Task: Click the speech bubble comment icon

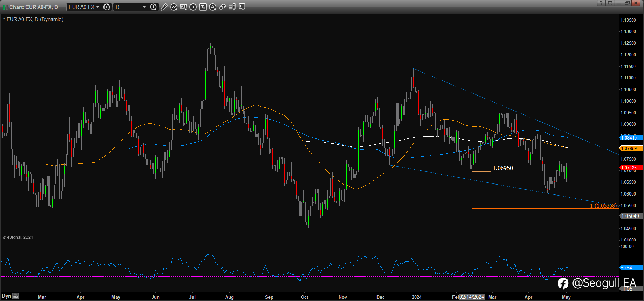Action: tap(242, 7)
